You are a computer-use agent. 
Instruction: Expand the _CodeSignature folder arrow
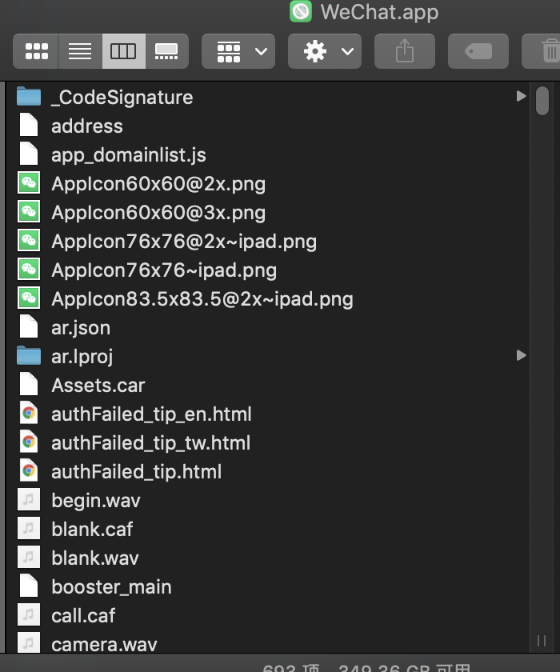tap(521, 96)
